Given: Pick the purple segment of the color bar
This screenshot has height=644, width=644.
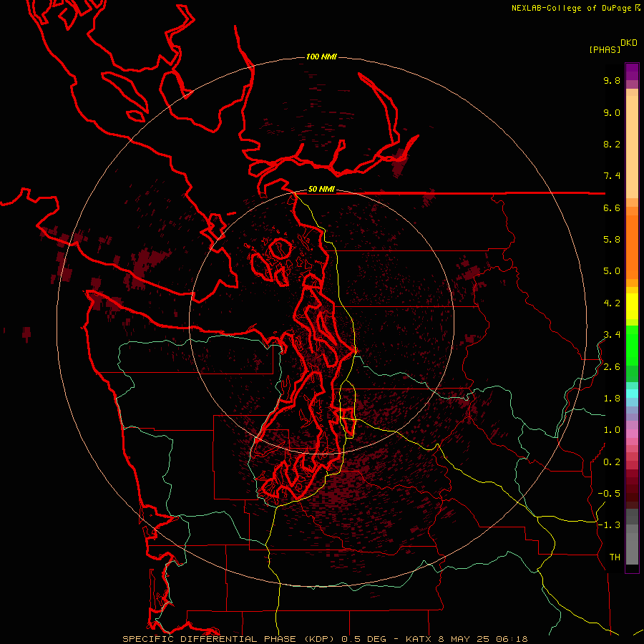Looking at the screenshot, I should (x=632, y=72).
